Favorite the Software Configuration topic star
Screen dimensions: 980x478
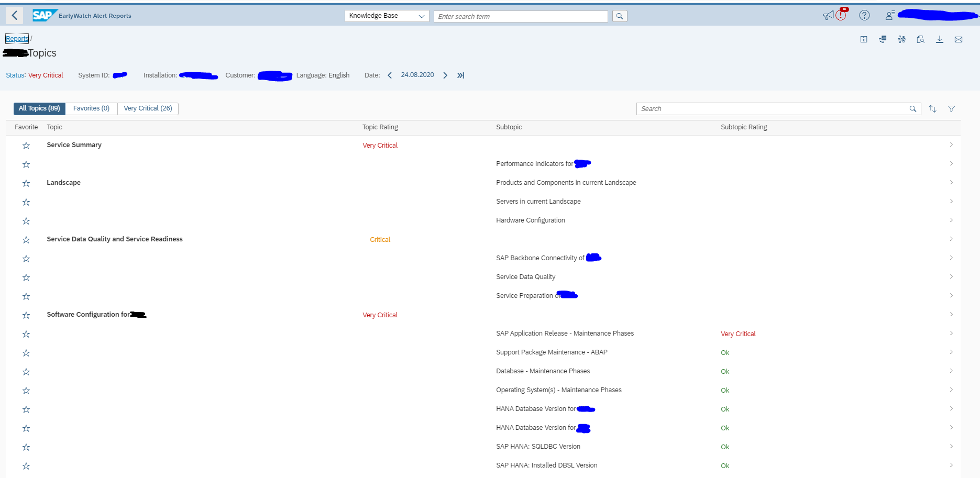pyautogui.click(x=26, y=315)
